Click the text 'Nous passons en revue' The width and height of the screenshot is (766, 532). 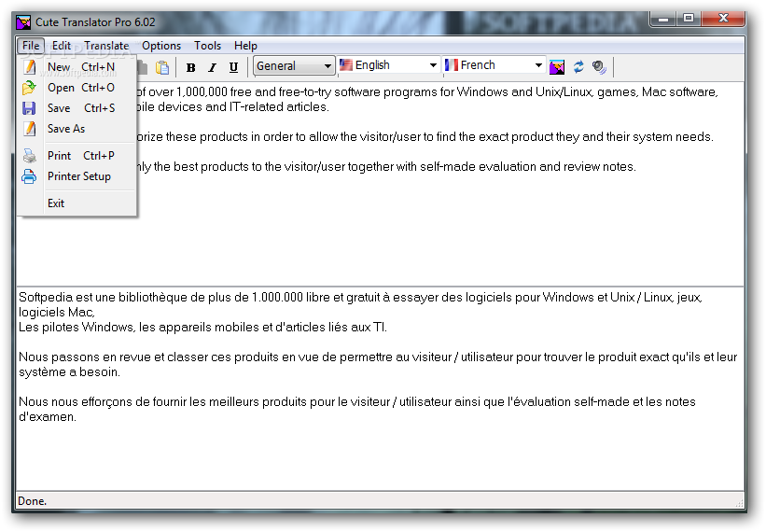coord(85,357)
